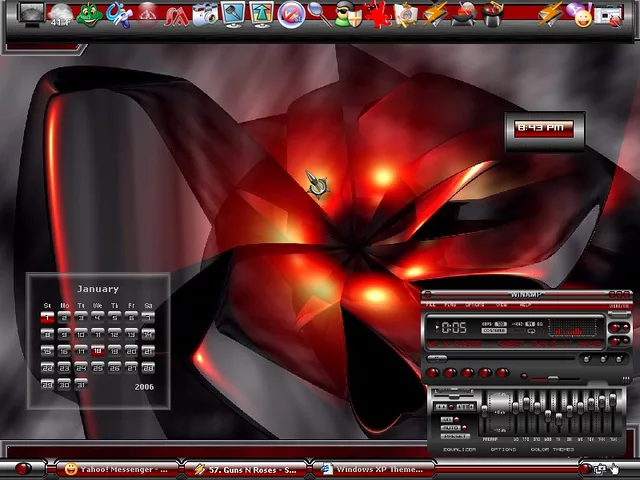Switch to COLOR THEMES tab in Winamp
The width and height of the screenshot is (640, 480).
click(553, 450)
